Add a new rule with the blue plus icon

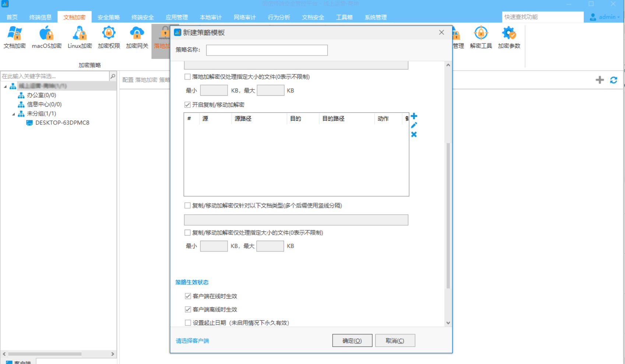pos(414,116)
